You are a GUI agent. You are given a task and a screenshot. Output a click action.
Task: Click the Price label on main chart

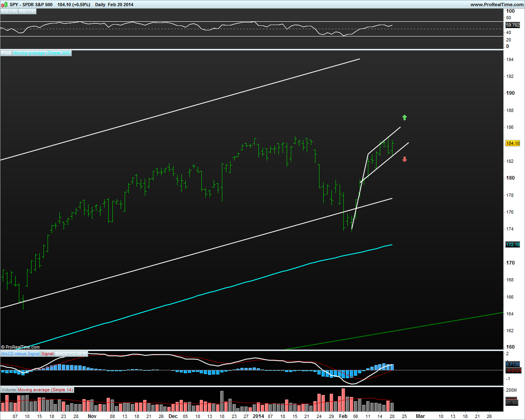pyautogui.click(x=6, y=53)
